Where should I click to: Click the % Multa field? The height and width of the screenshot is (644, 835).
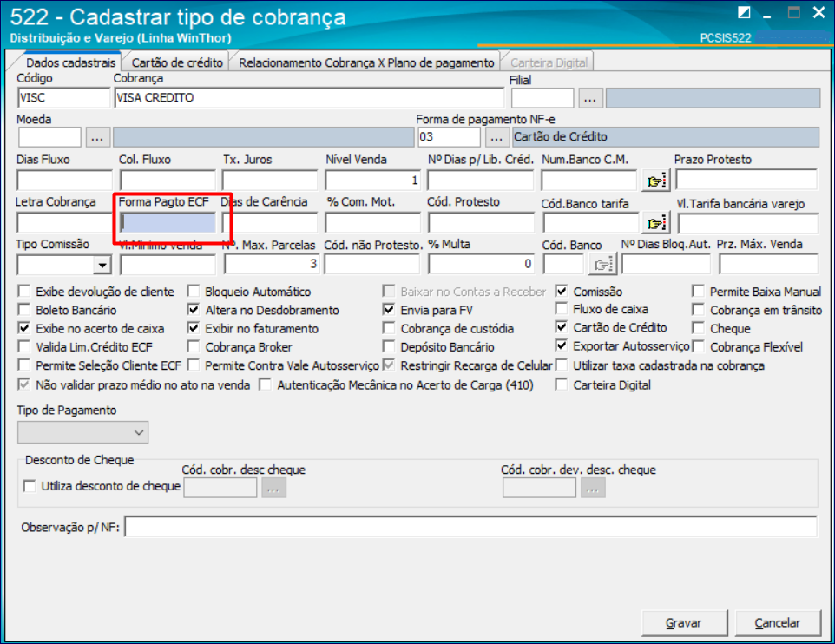[481, 264]
